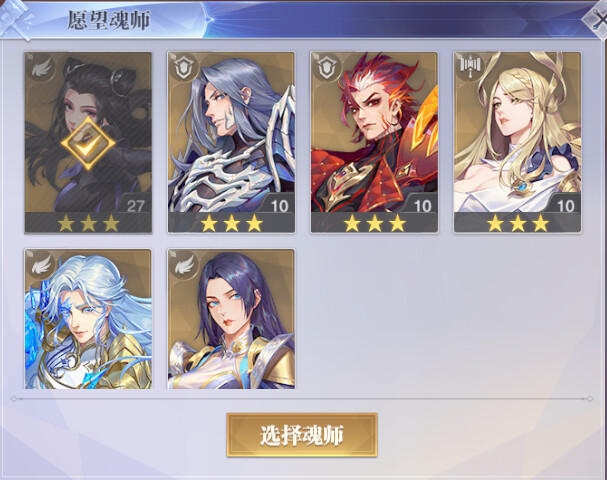Click the wing icon on light-blue-haired hero card
This screenshot has width=607, height=480.
point(42,266)
